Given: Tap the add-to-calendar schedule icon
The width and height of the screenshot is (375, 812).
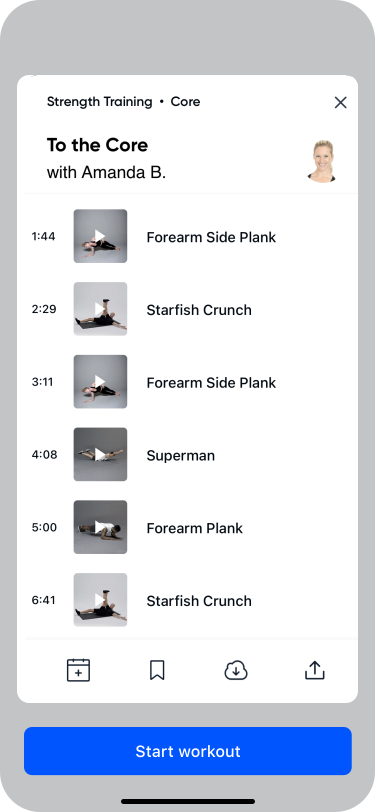Looking at the screenshot, I should (78, 670).
